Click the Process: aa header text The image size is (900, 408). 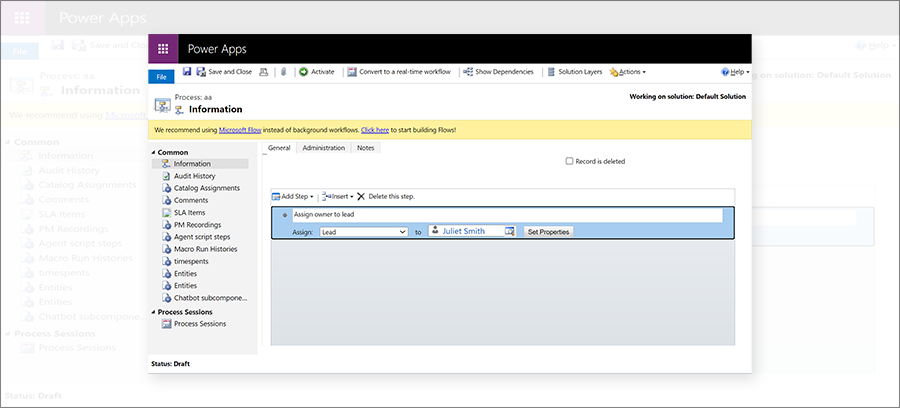pos(193,97)
